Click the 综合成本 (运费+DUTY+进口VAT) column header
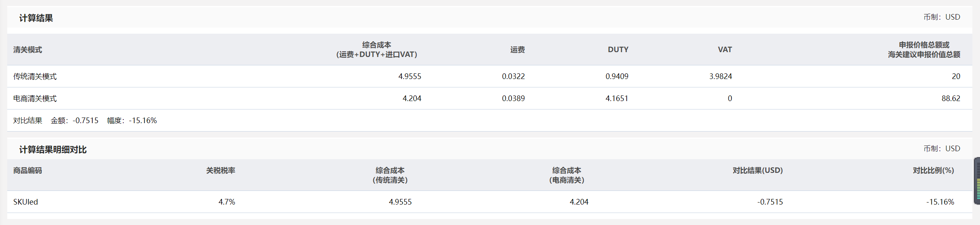Screen dimensions: 980x225 point(377,50)
